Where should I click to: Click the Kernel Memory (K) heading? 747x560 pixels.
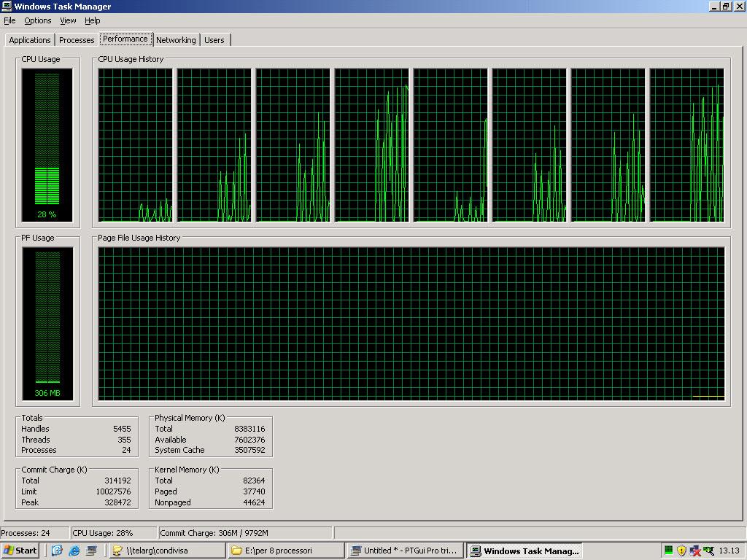187,470
